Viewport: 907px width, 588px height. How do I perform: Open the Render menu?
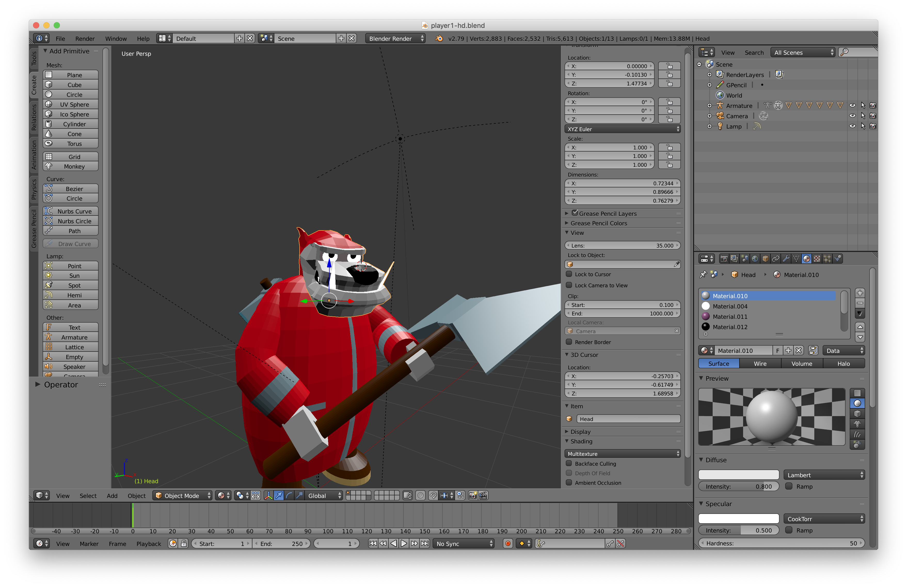(x=85, y=38)
